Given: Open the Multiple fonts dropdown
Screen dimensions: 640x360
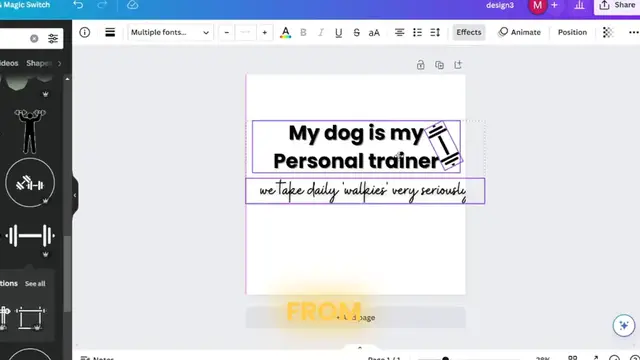Looking at the screenshot, I should pos(170,32).
